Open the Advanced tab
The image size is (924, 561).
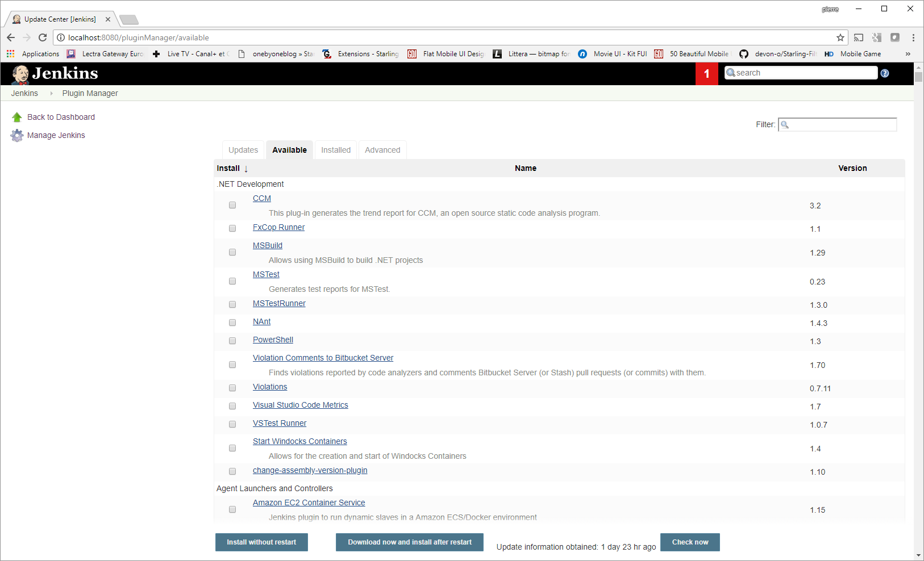point(382,150)
